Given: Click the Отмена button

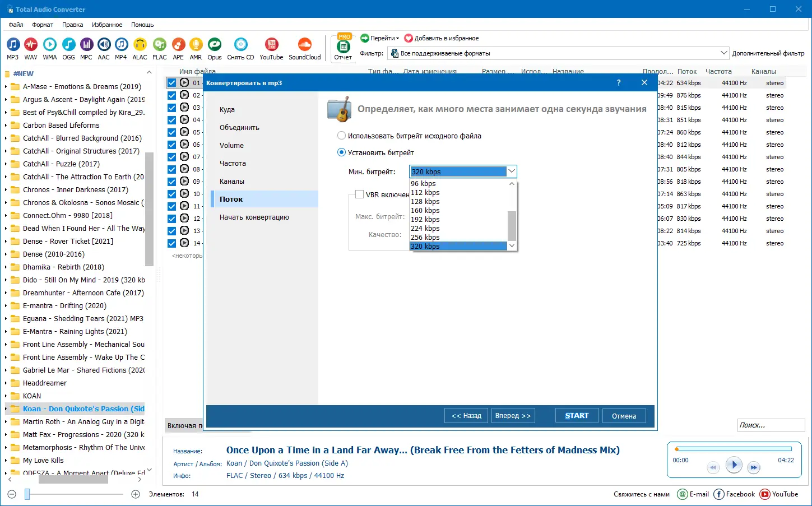Looking at the screenshot, I should [624, 416].
